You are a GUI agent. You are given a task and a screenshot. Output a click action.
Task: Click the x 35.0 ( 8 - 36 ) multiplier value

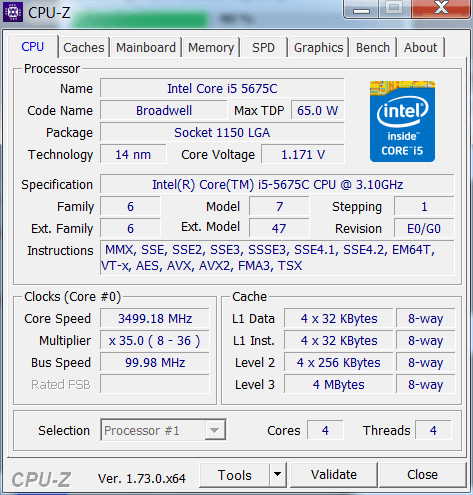coord(155,341)
